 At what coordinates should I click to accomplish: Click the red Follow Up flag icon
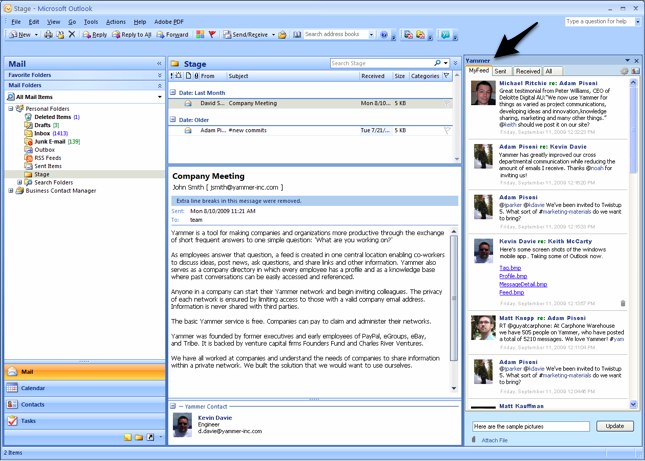click(212, 35)
